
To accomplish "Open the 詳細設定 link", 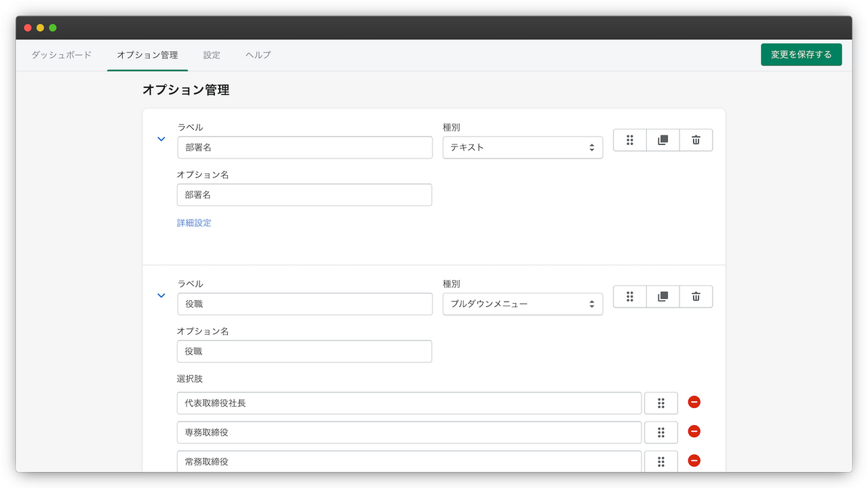I will [194, 223].
